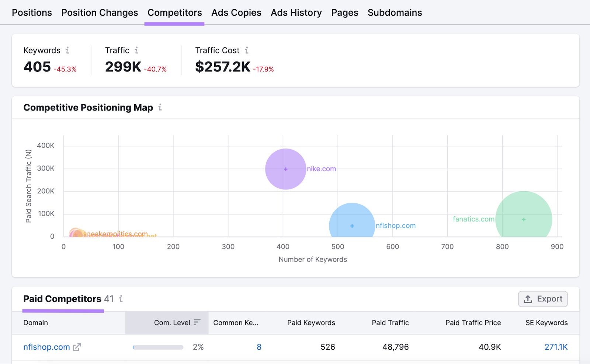
Task: Open nflshop.com via its external link icon
Action: [x=76, y=347]
